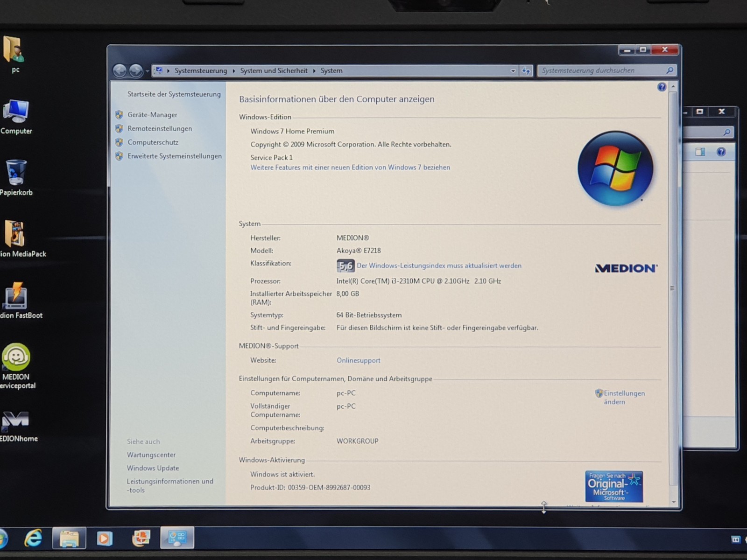Viewport: 747px width, 560px height.
Task: Open Windows Update link
Action: point(153,468)
